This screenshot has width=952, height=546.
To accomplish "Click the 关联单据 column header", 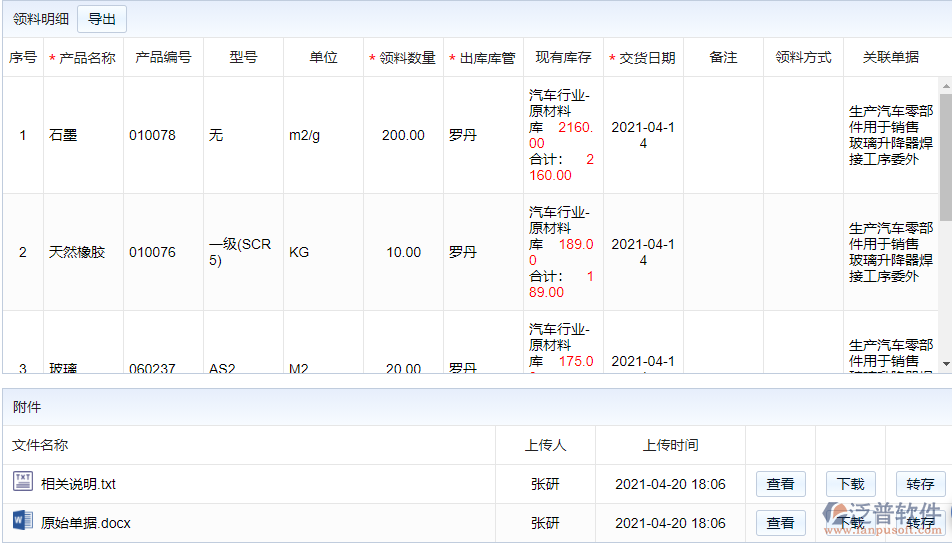I will click(x=890, y=58).
